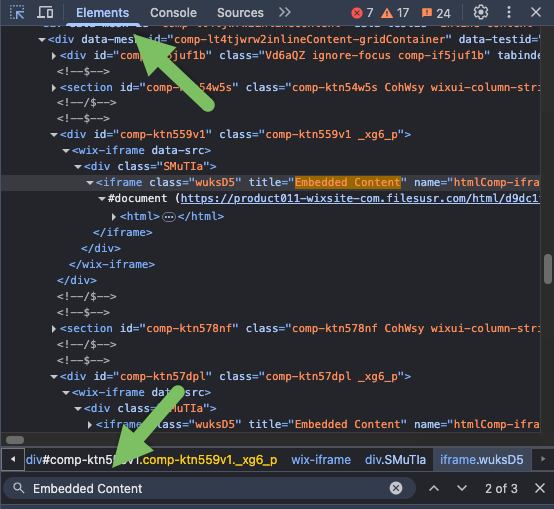554x509 pixels.
Task: Collapse the #document node
Action: (x=102, y=199)
